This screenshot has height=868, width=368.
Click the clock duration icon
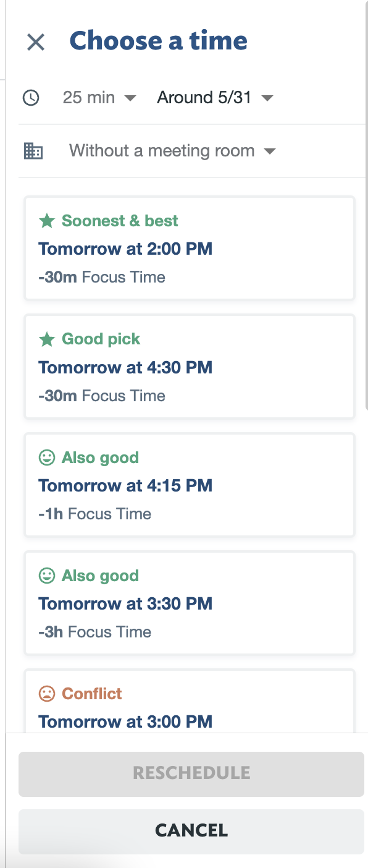(x=31, y=98)
